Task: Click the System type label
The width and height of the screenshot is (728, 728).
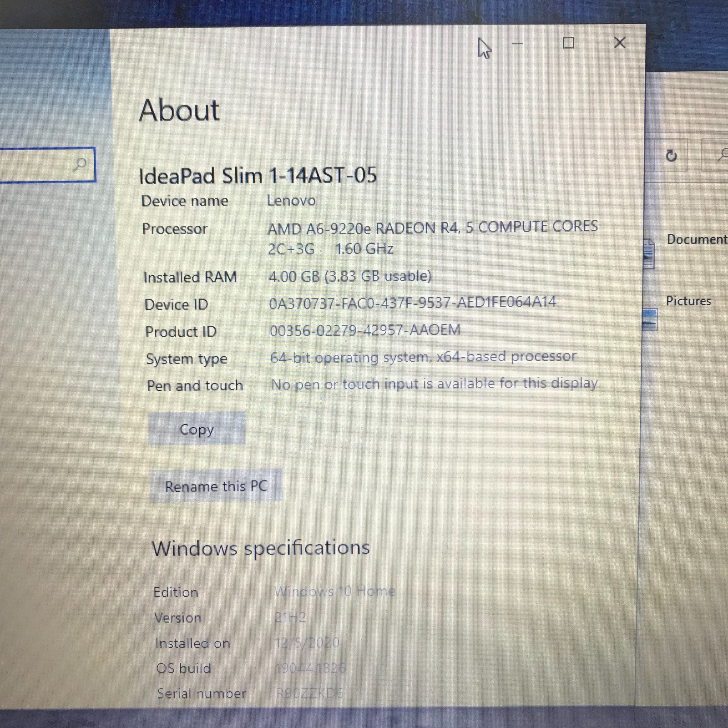Action: pos(187,359)
